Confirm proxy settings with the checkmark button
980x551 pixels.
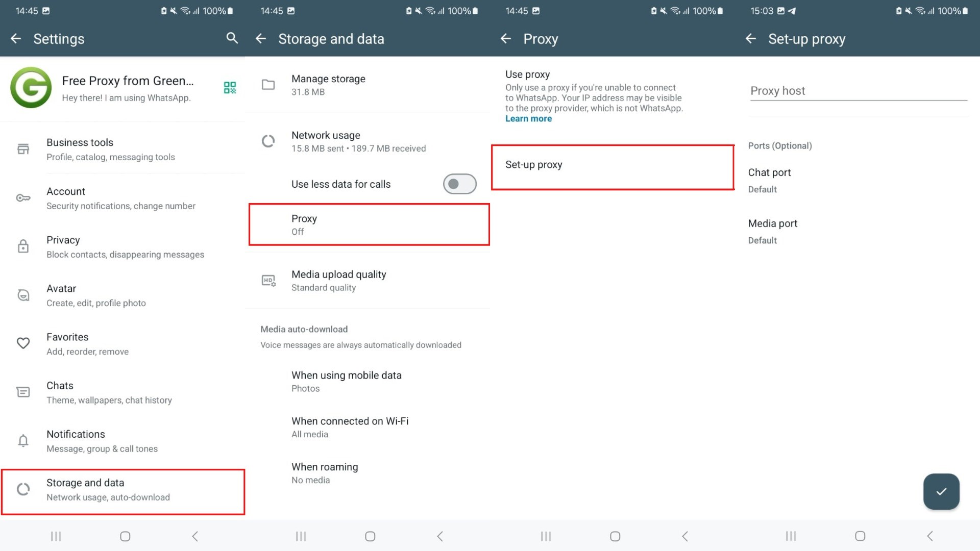(x=941, y=491)
